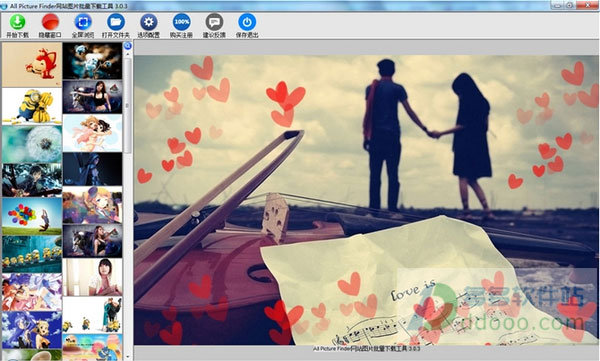
Task: Select the red cartoon character thumbnail
Action: point(32,64)
